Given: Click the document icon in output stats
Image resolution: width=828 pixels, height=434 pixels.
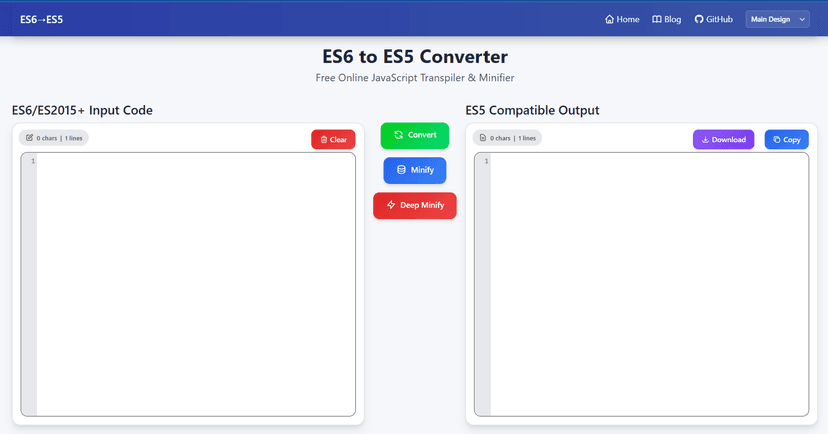Looking at the screenshot, I should (x=483, y=138).
